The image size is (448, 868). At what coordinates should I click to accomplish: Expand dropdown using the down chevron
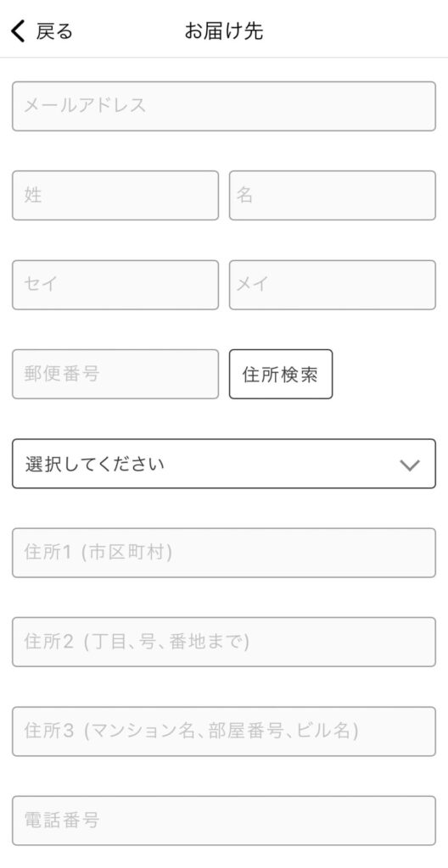(410, 465)
